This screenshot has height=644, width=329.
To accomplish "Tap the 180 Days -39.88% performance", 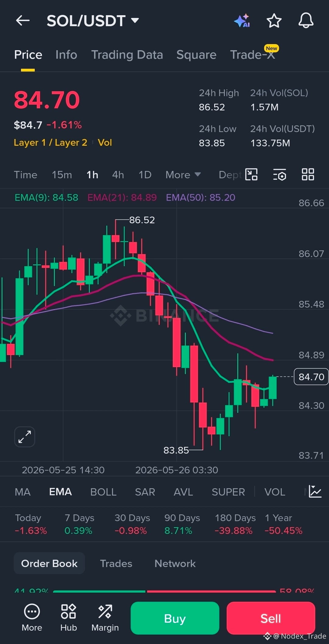I will (x=235, y=524).
